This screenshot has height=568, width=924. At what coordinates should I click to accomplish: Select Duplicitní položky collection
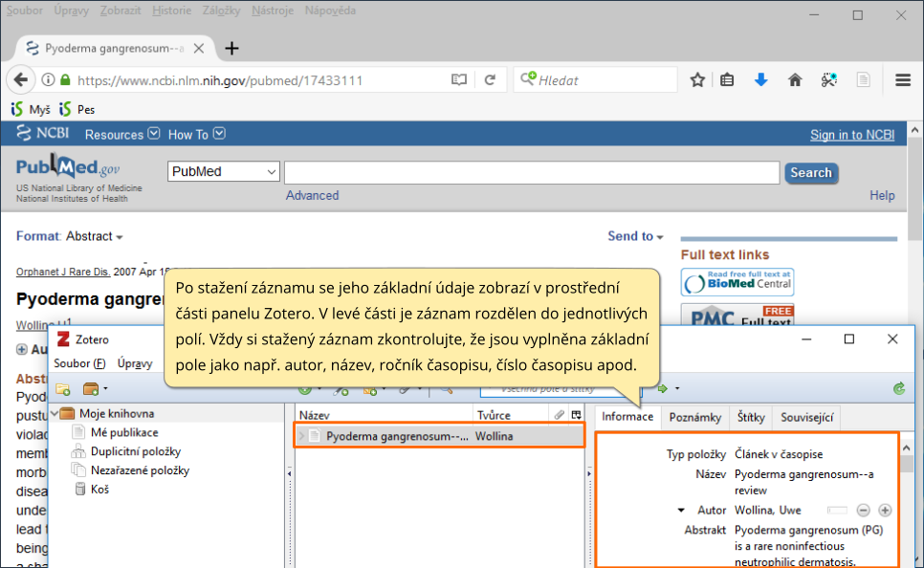[136, 451]
